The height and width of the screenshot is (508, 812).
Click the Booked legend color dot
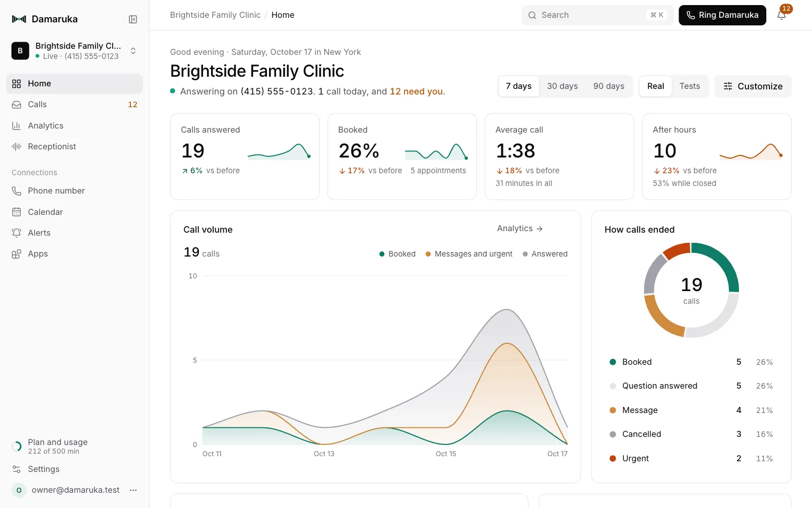point(613,362)
